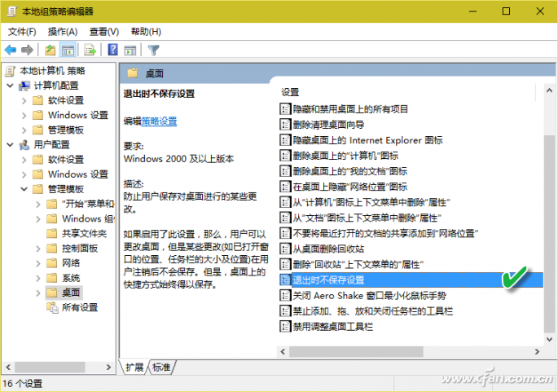Open the 帮助(H) menu

coord(146,32)
